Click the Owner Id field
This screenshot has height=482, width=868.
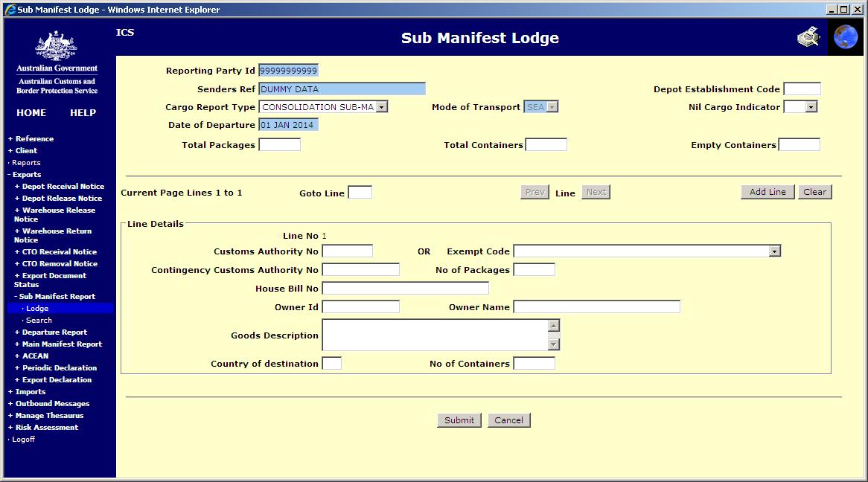coord(361,307)
